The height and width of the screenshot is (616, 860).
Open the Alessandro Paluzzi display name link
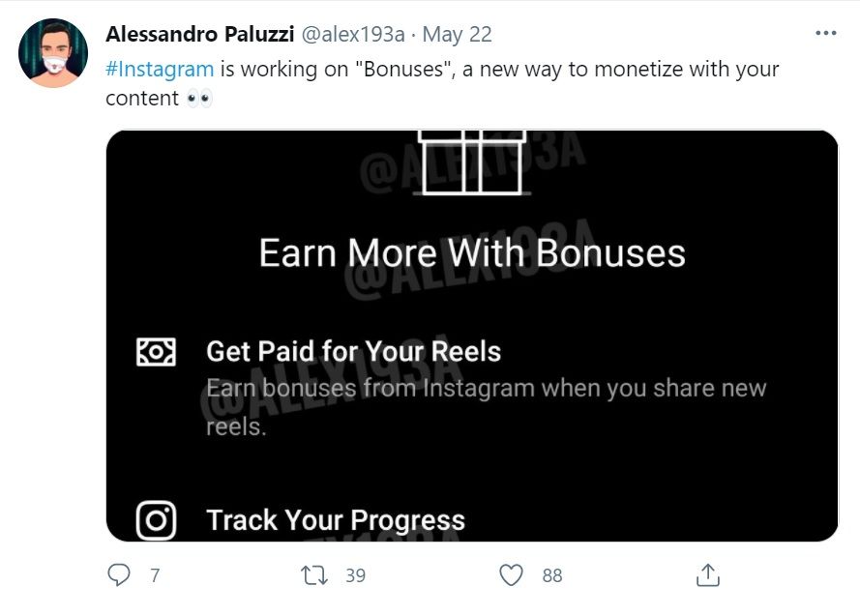pos(199,35)
